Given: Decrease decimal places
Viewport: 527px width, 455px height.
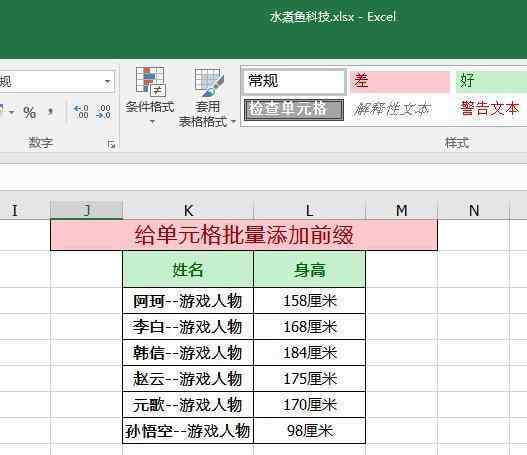Looking at the screenshot, I should [103, 112].
